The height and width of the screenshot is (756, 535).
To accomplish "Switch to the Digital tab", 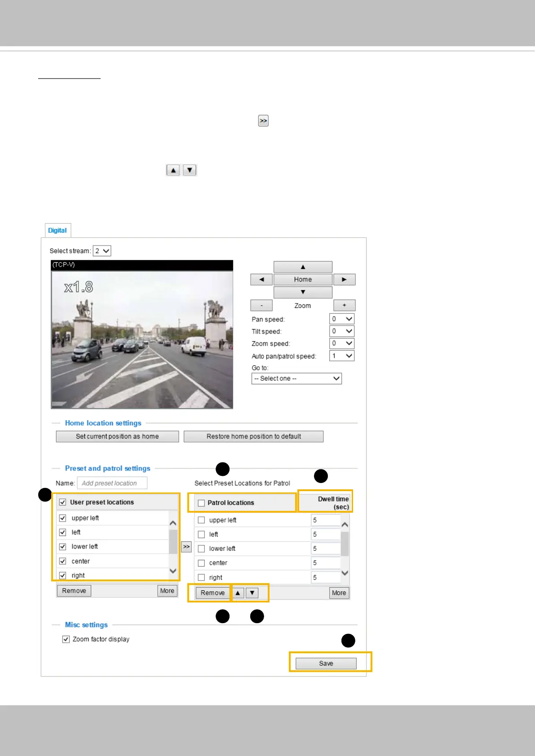I will point(57,230).
